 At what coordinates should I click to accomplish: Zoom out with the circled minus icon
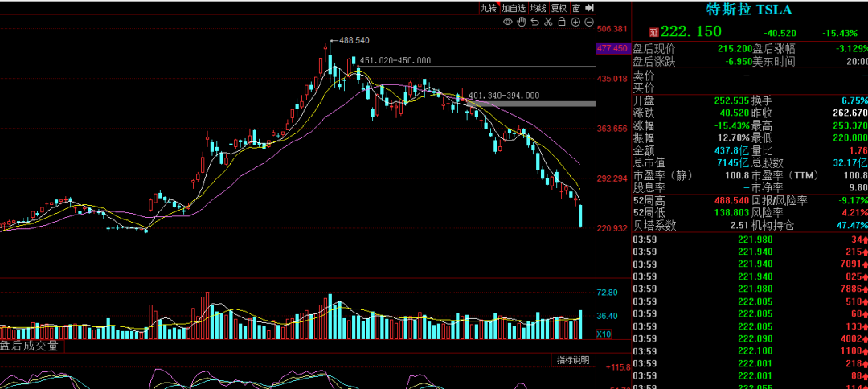tap(589, 22)
